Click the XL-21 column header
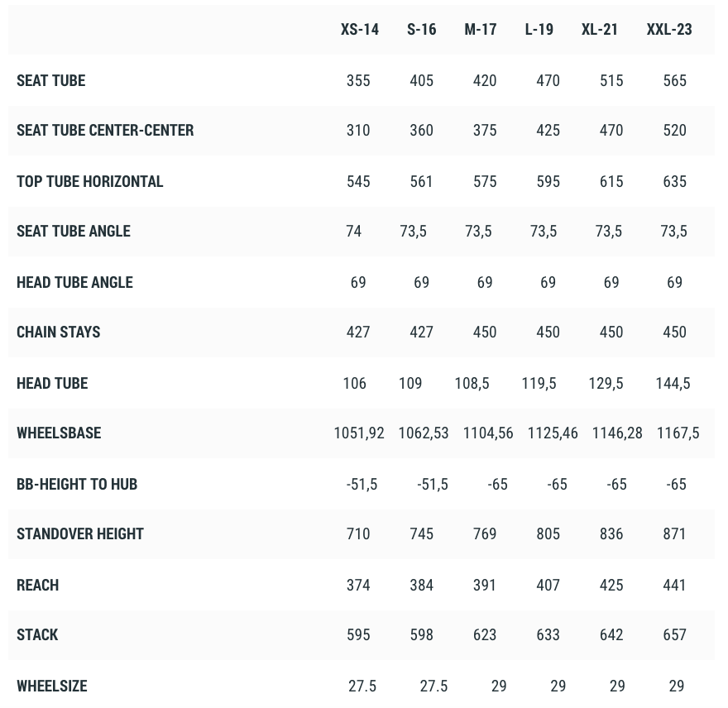The image size is (728, 708). point(600,30)
